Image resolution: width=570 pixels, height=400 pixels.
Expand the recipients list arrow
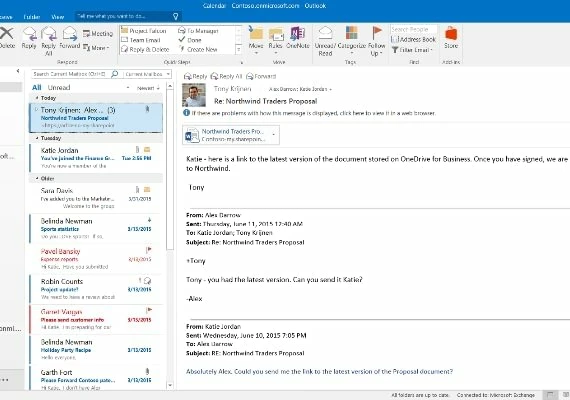[x=330, y=89]
